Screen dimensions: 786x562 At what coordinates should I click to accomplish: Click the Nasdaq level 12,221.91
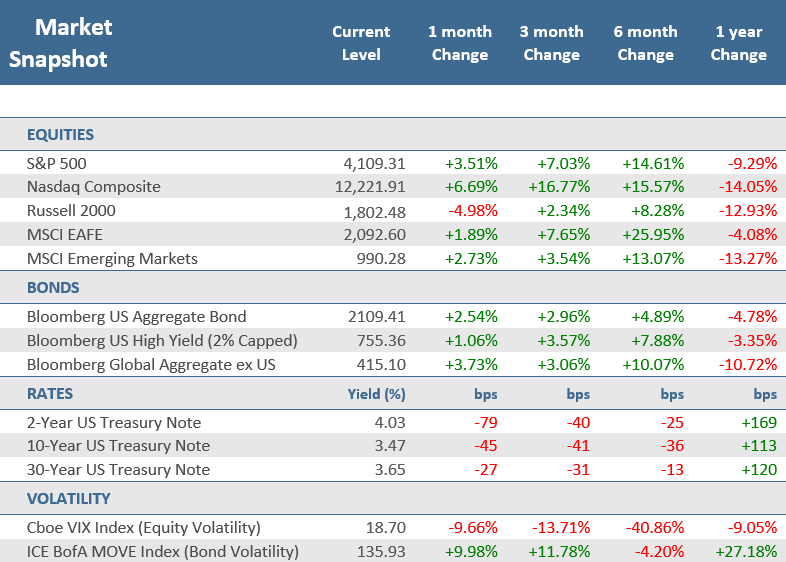[x=370, y=186]
